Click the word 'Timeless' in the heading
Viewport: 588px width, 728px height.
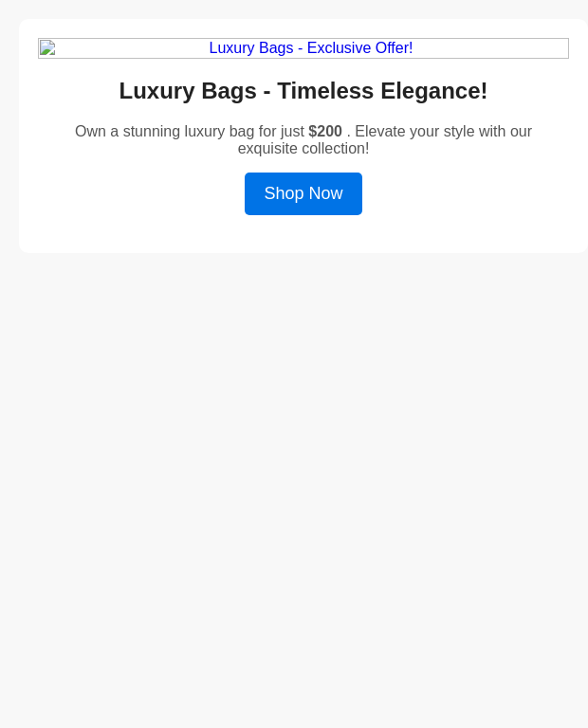tap(325, 91)
